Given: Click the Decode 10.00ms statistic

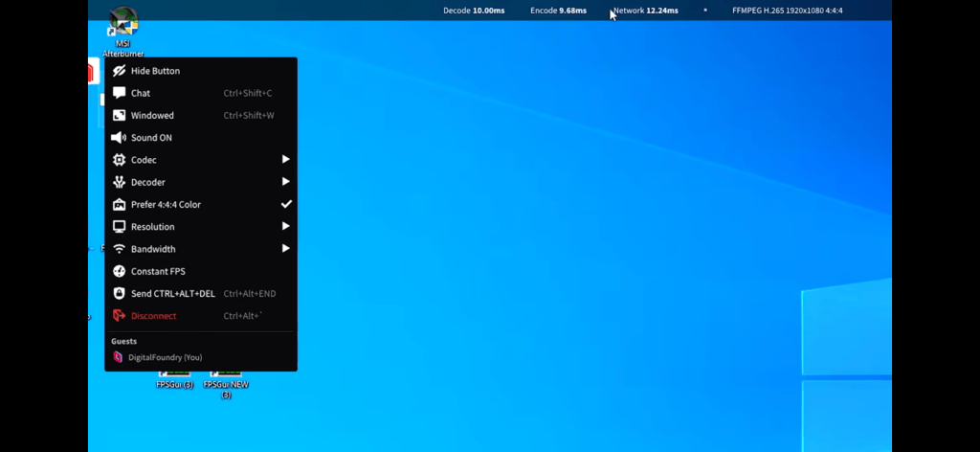Looking at the screenshot, I should [474, 11].
